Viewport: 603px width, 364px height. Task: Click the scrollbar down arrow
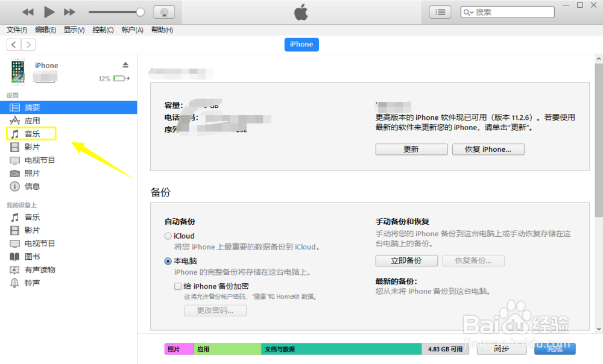click(x=599, y=329)
